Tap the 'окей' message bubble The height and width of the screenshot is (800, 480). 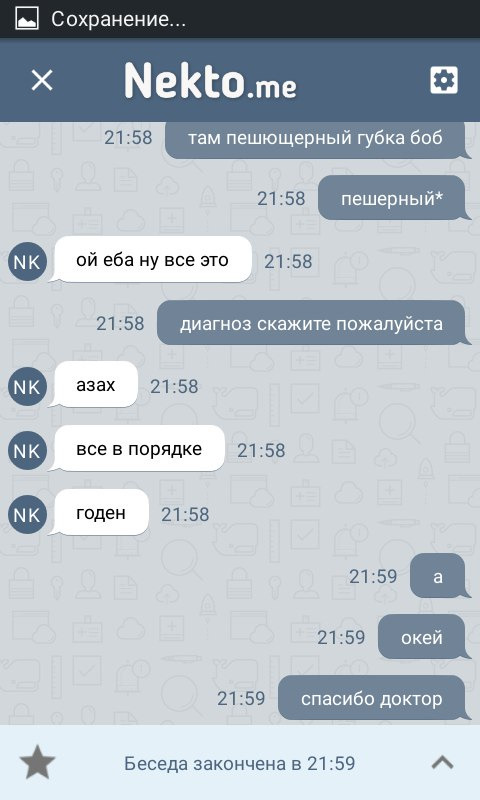pyautogui.click(x=424, y=637)
